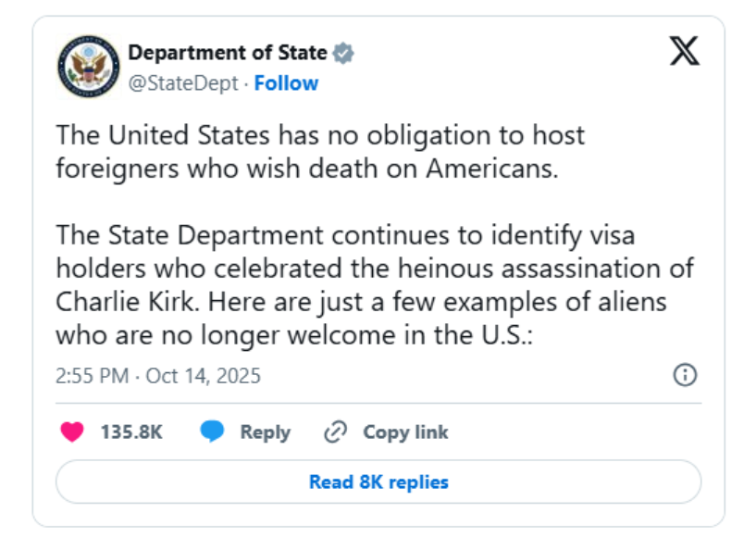Viewport: 756px width, 550px height.
Task: Like the post with the heart icon
Action: click(72, 431)
